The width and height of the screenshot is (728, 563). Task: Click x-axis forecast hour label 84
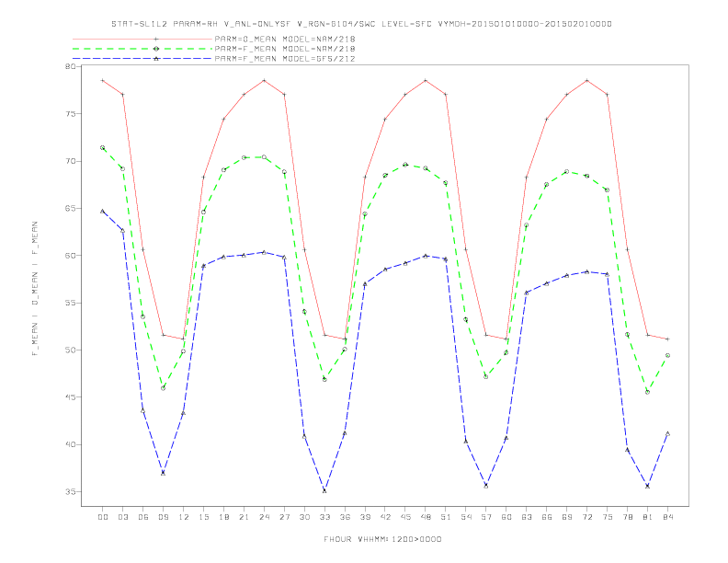click(667, 517)
